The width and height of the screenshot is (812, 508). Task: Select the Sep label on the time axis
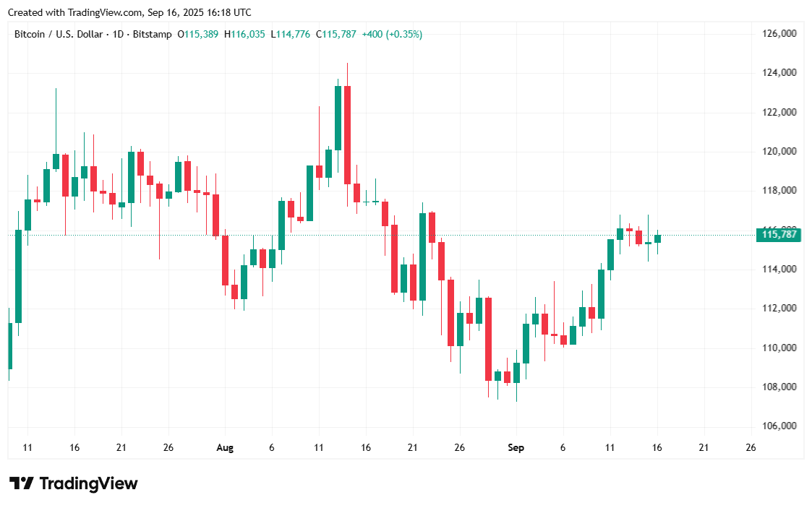tap(516, 448)
